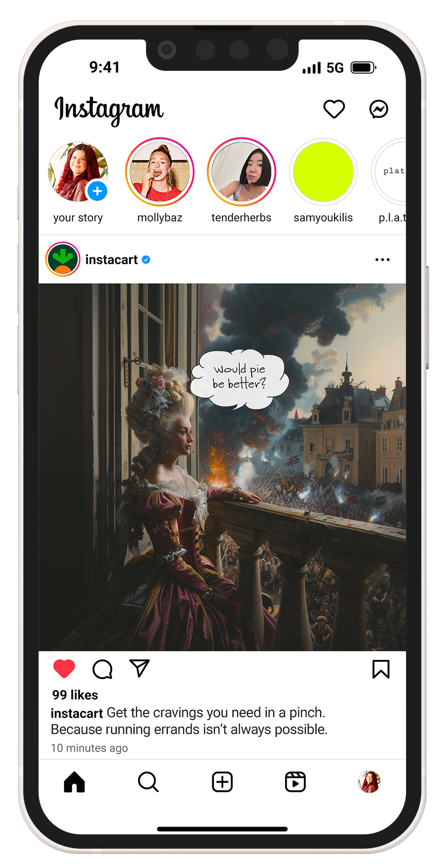446x868 pixels.
Task: Open comments with speech bubble icon
Action: coord(102,669)
